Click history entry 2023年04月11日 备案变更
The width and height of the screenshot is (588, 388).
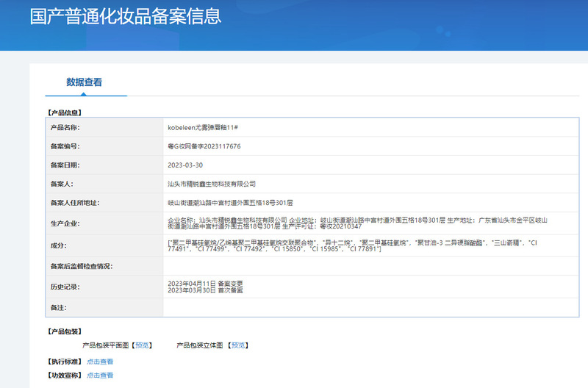(205, 283)
